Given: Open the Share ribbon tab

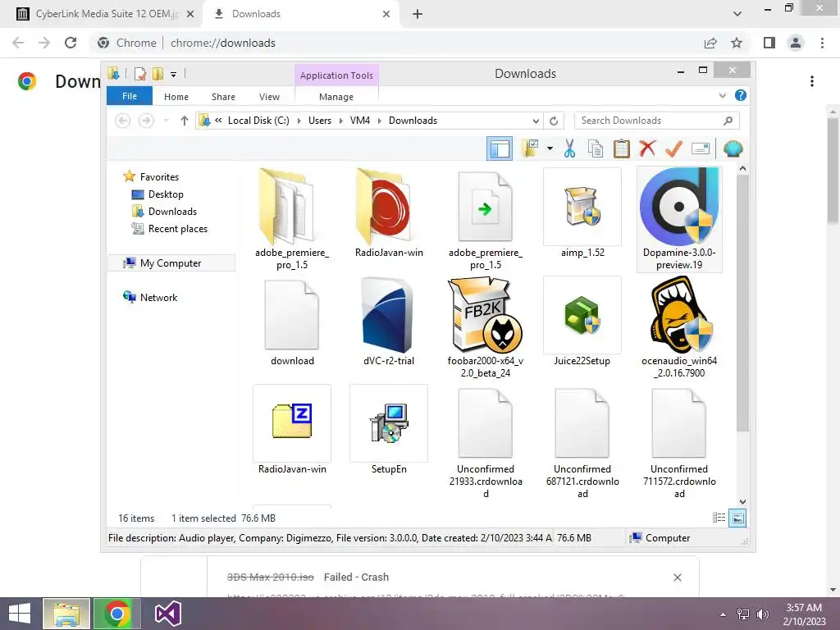Looking at the screenshot, I should tap(223, 97).
